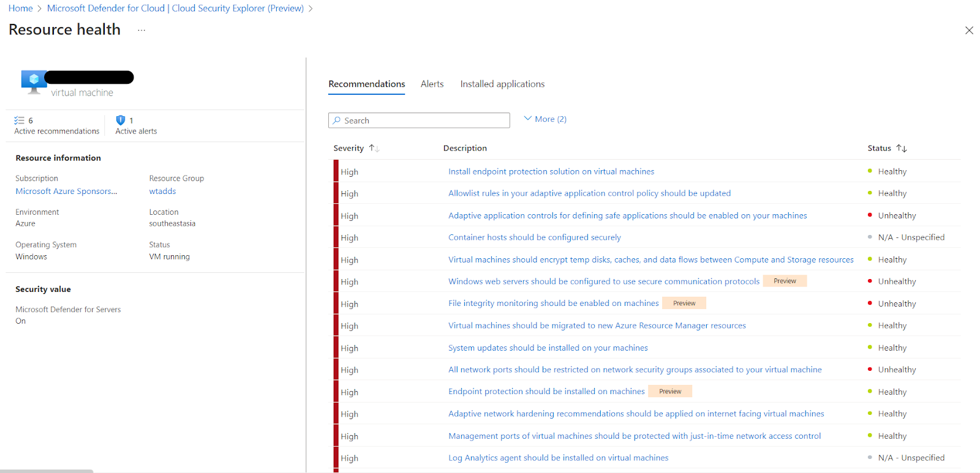Close the Resource health pane
The width and height of the screenshot is (980, 473).
969,31
